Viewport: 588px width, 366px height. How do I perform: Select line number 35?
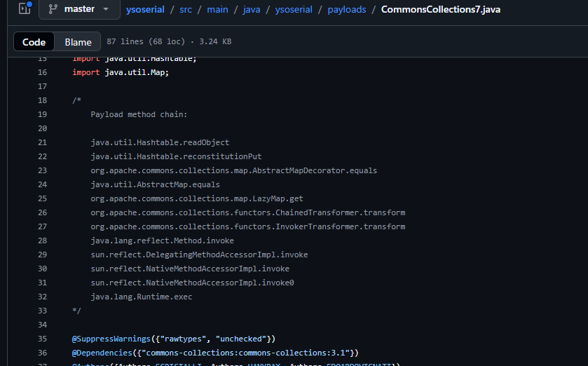click(x=42, y=339)
